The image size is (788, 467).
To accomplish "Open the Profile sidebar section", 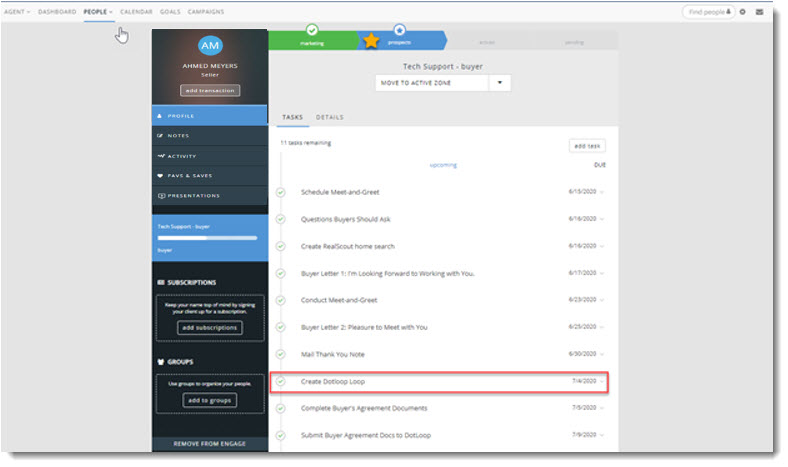I will click(210, 116).
